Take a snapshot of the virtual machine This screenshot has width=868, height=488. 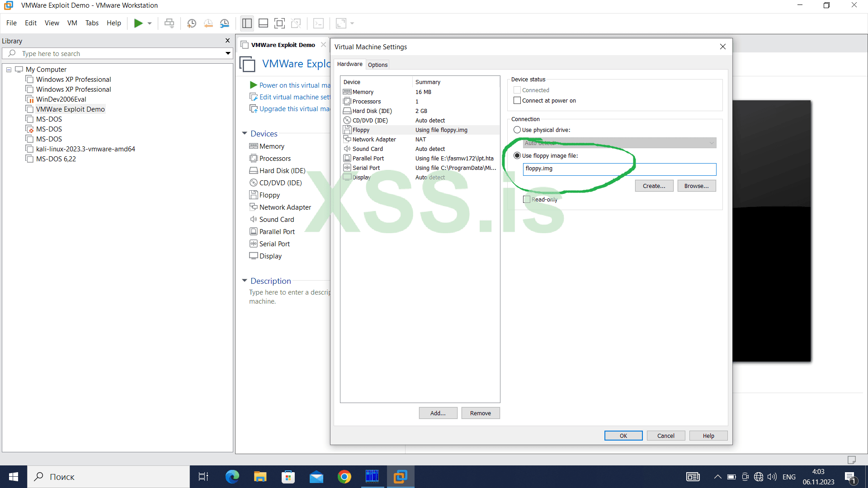click(x=192, y=23)
